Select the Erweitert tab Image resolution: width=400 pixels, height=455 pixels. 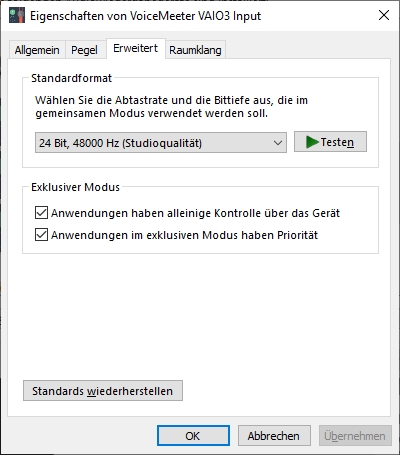pos(135,48)
